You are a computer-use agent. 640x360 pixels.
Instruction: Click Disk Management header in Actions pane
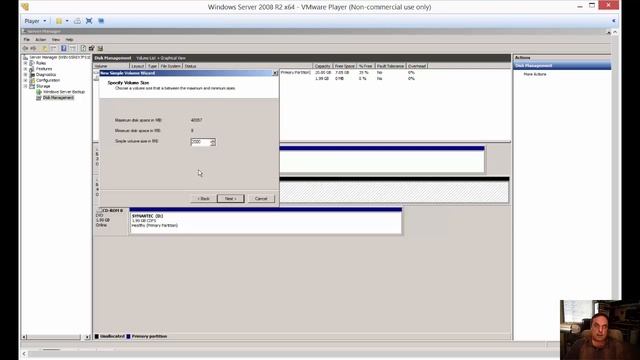coord(562,66)
